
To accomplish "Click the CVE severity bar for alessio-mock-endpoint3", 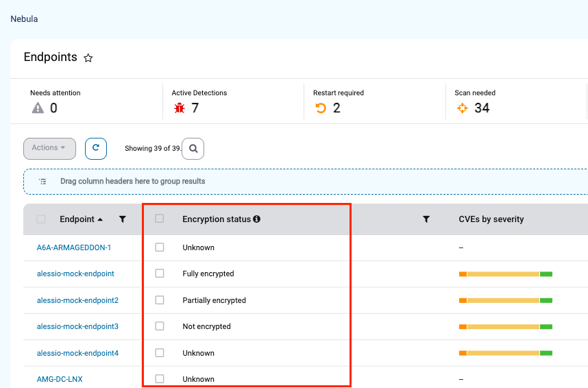I will pyautogui.click(x=506, y=327).
